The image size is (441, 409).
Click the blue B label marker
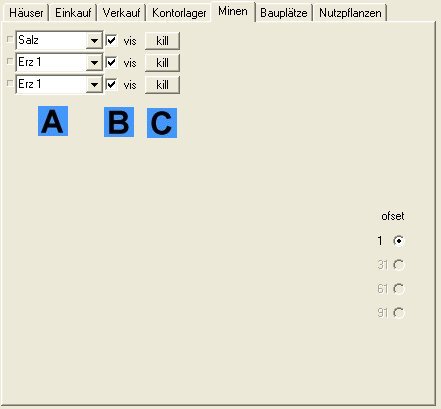pyautogui.click(x=119, y=122)
